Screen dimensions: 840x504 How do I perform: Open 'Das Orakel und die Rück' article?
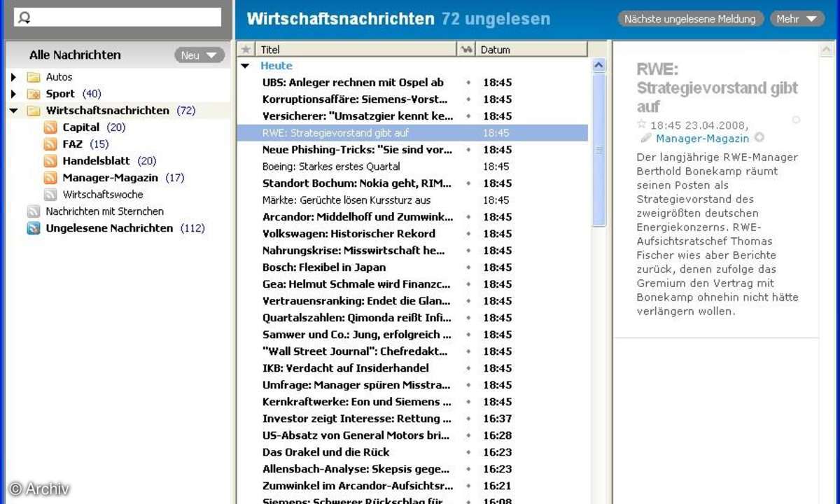[326, 452]
